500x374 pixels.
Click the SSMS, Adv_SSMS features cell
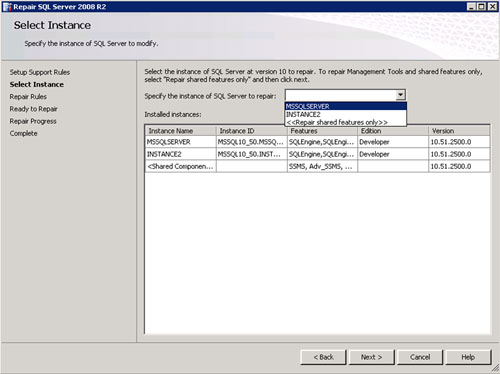(322, 166)
